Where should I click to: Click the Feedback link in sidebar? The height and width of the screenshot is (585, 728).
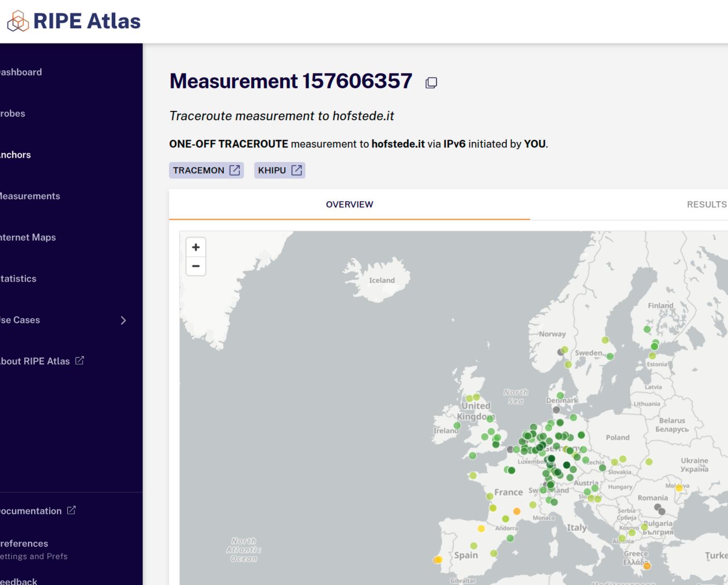coord(19,581)
